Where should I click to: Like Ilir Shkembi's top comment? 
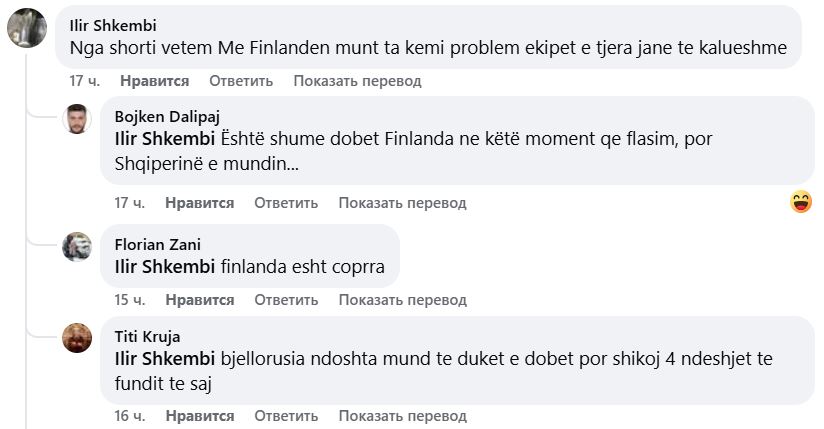tap(154, 80)
